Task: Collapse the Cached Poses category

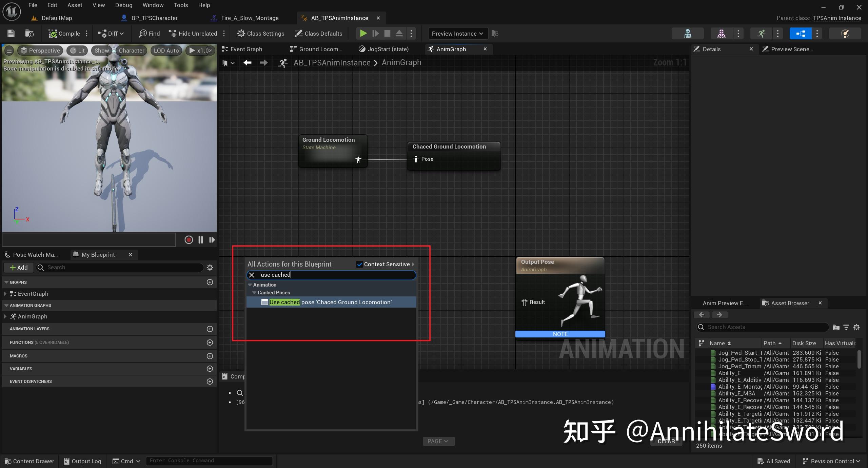Action: coord(254,293)
